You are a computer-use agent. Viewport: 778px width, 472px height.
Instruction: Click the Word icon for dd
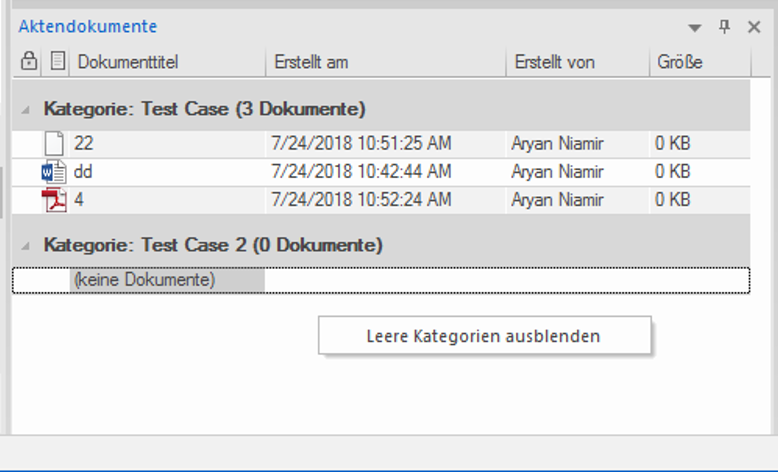(x=53, y=172)
